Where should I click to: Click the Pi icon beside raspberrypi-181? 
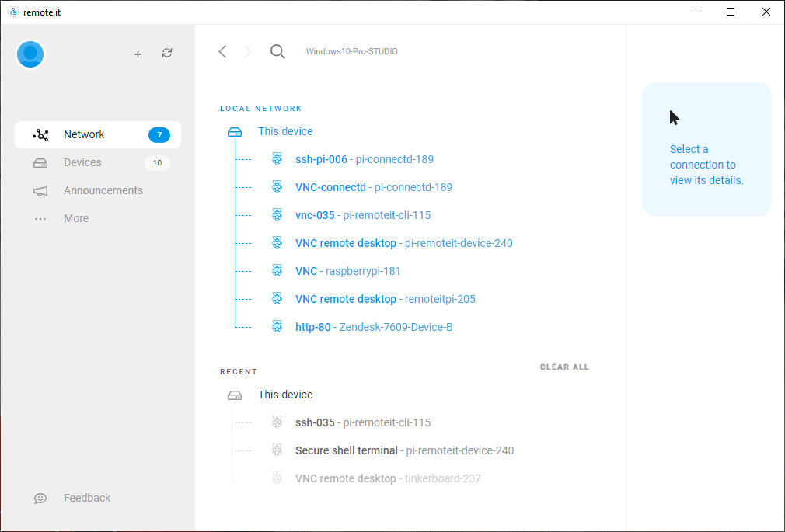pos(277,271)
